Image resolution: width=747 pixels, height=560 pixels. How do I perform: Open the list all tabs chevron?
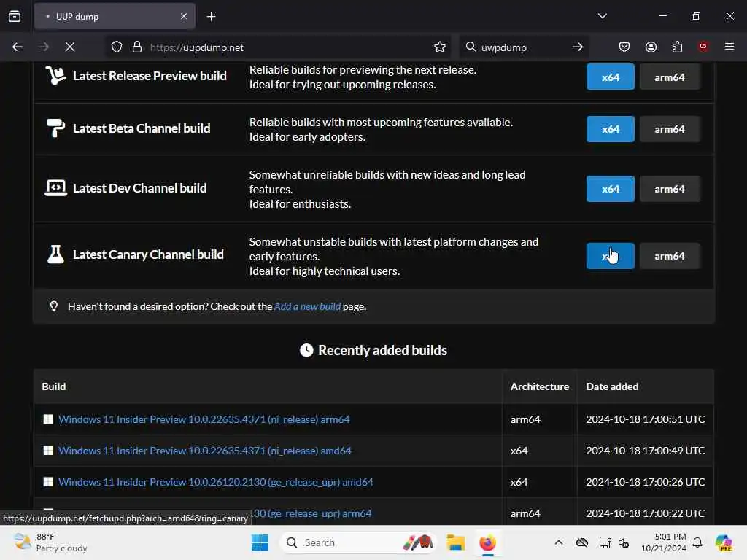[602, 16]
